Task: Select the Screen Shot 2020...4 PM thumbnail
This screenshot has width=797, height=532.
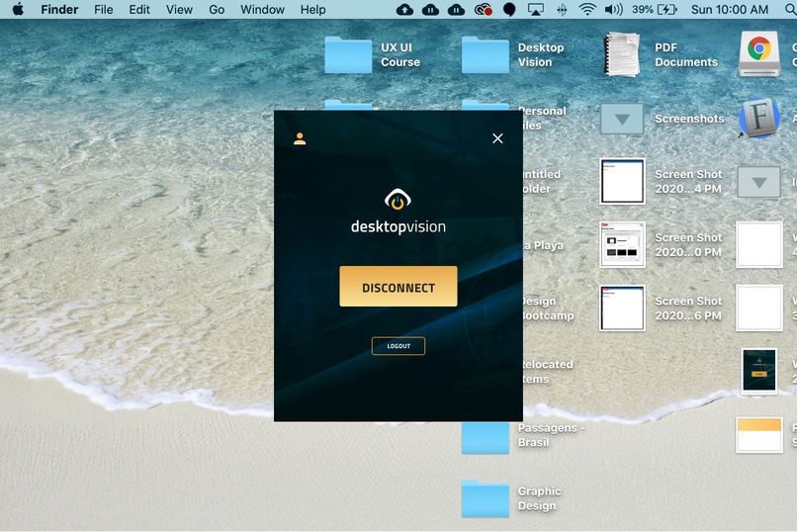Action: click(x=622, y=181)
